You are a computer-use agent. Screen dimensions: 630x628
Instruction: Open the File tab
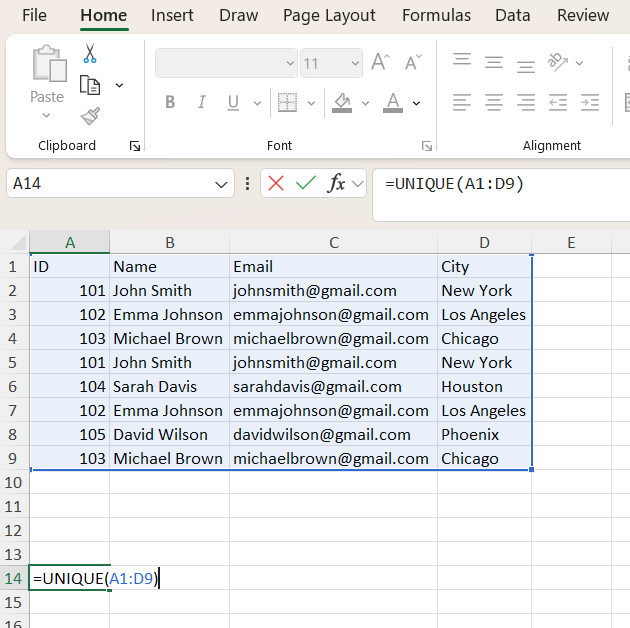pos(34,16)
